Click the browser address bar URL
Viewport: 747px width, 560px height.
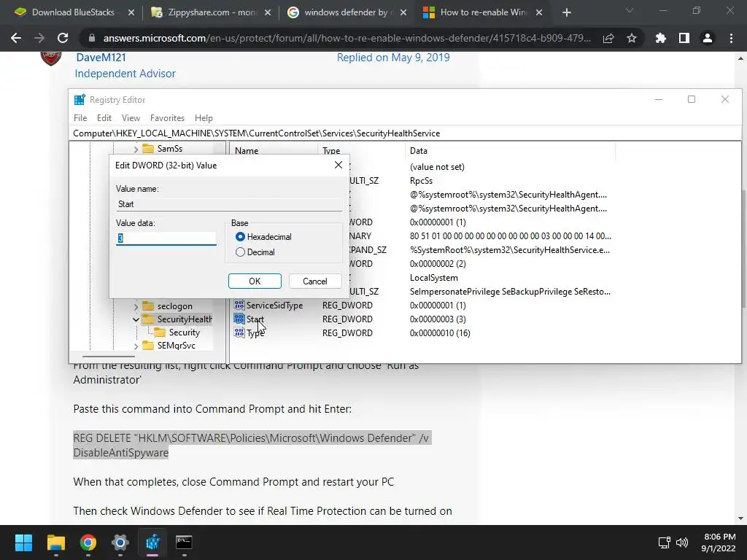[347, 38]
